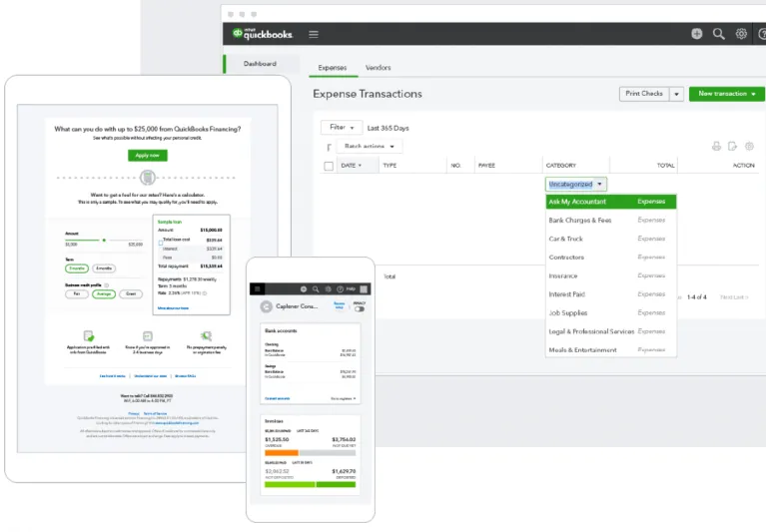Select Bank Charges & Fees category
766x532 pixels.
click(610, 221)
